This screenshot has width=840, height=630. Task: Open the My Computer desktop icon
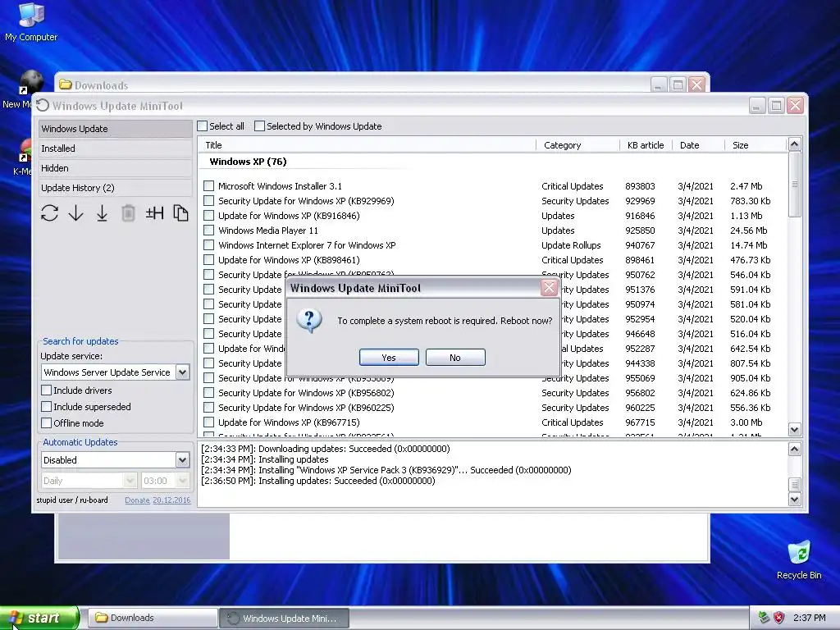[x=31, y=22]
